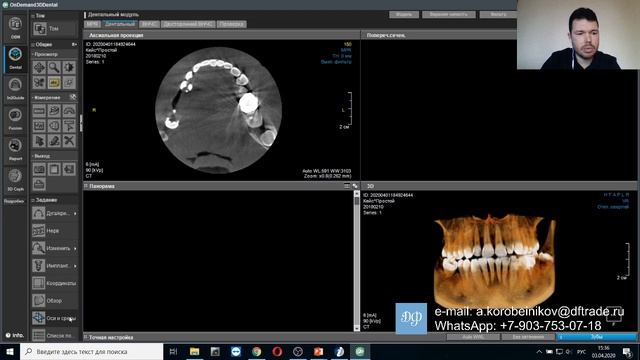Click the Панорама vertical scrollbar
This screenshot has width=640, height=360.
pyautogui.click(x=357, y=261)
